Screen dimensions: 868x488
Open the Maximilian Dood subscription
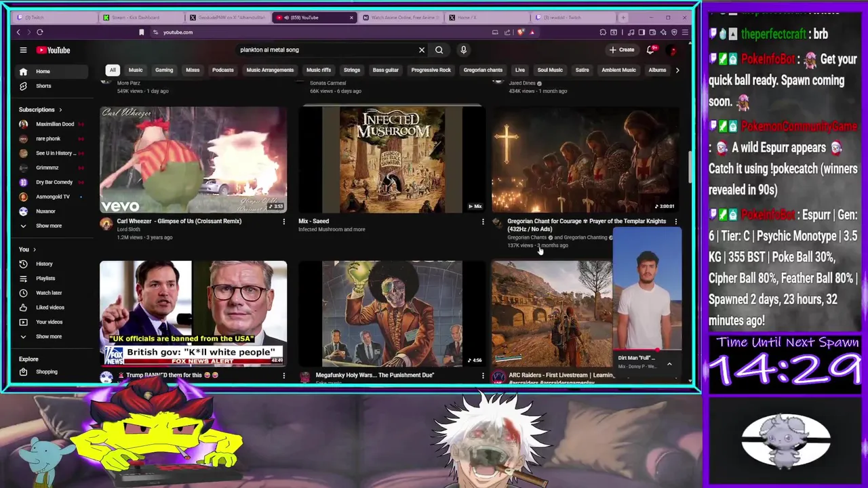tap(52, 125)
